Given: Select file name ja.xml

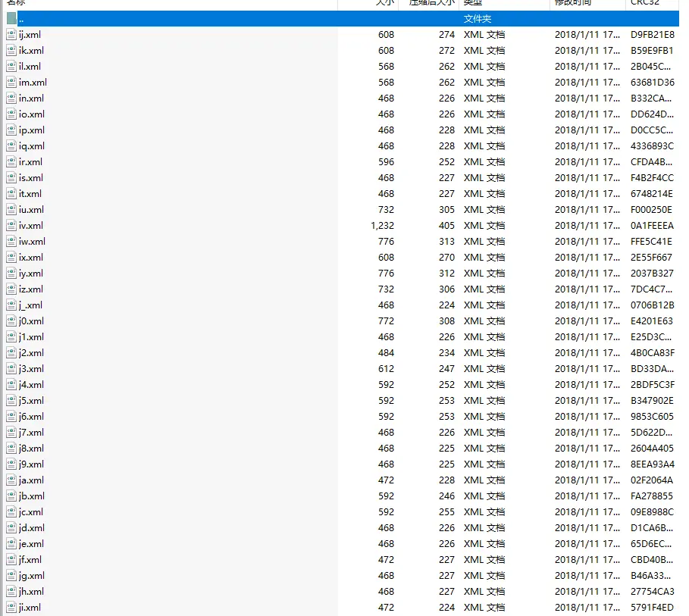Looking at the screenshot, I should (x=31, y=480).
